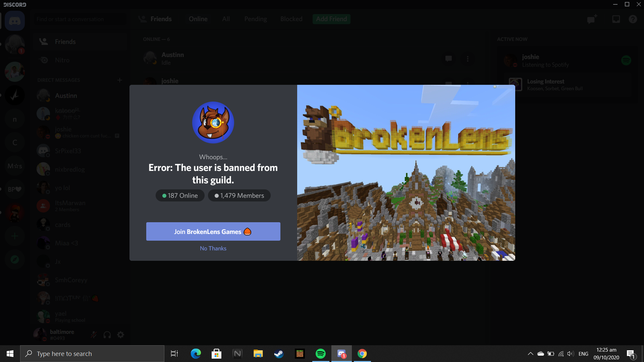Open direct message with SrPixel33
This screenshot has height=362, width=644.
tap(80, 151)
